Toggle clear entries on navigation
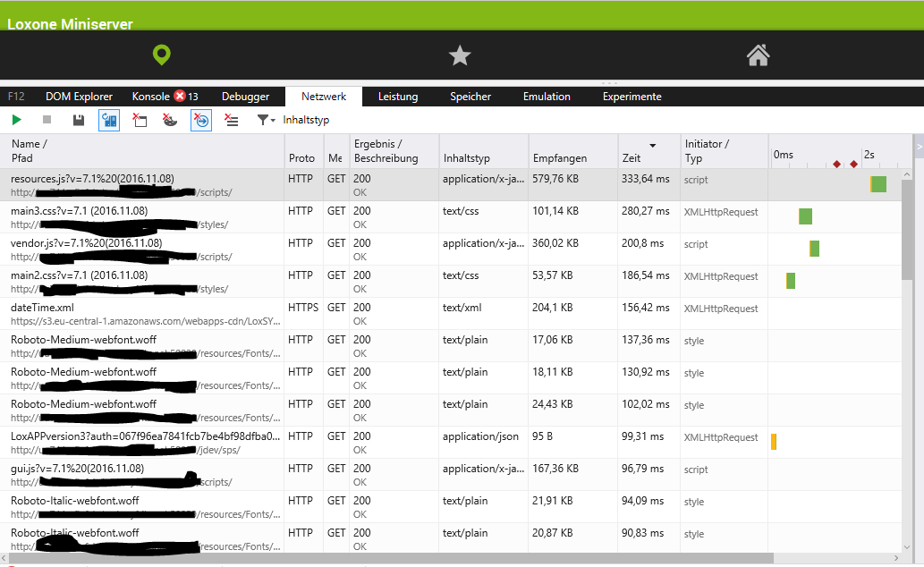The width and height of the screenshot is (924, 567). click(201, 120)
